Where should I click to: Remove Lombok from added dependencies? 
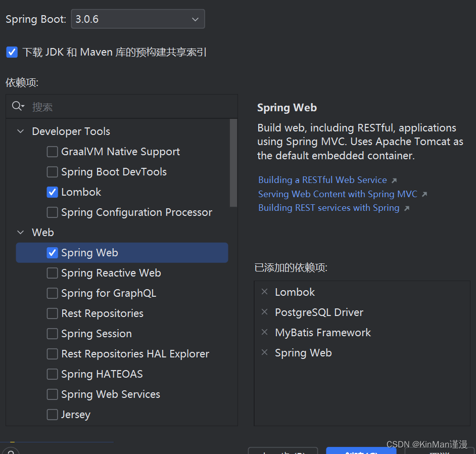pyautogui.click(x=264, y=292)
